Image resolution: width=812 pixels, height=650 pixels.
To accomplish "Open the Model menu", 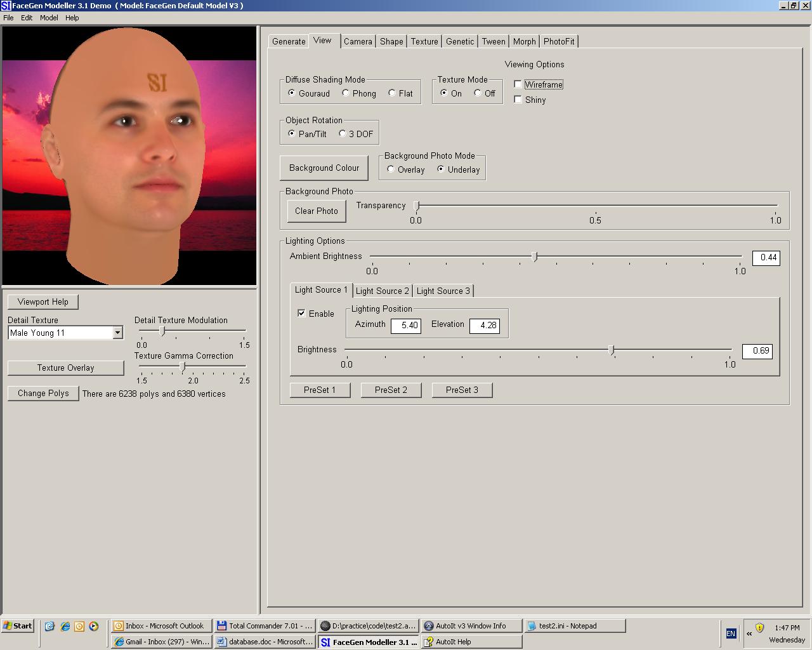I will [49, 18].
